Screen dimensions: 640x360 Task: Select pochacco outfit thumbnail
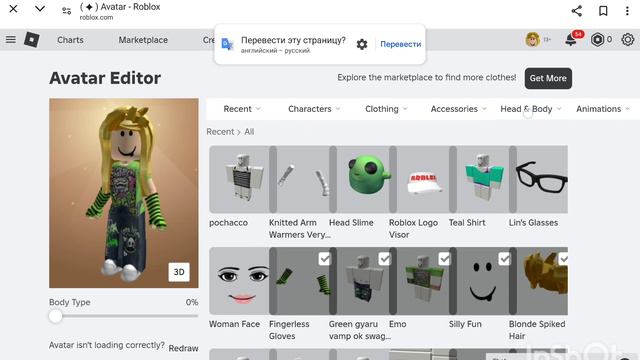(239, 179)
